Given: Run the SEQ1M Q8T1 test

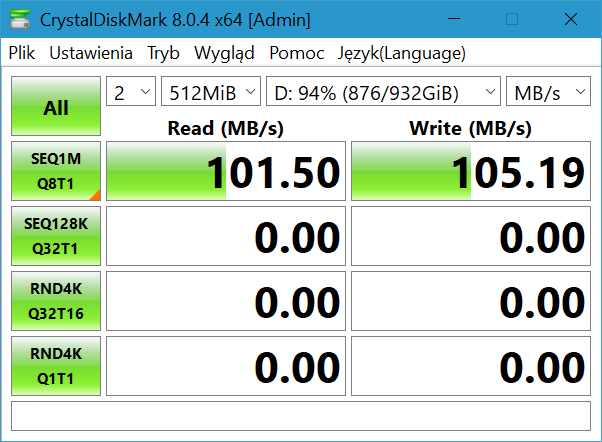Looking at the screenshot, I should [x=56, y=171].
